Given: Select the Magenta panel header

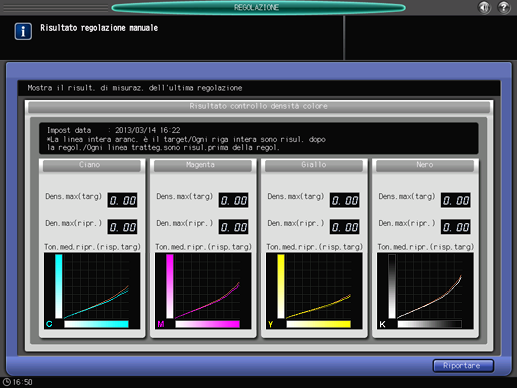Looking at the screenshot, I should click(203, 165).
